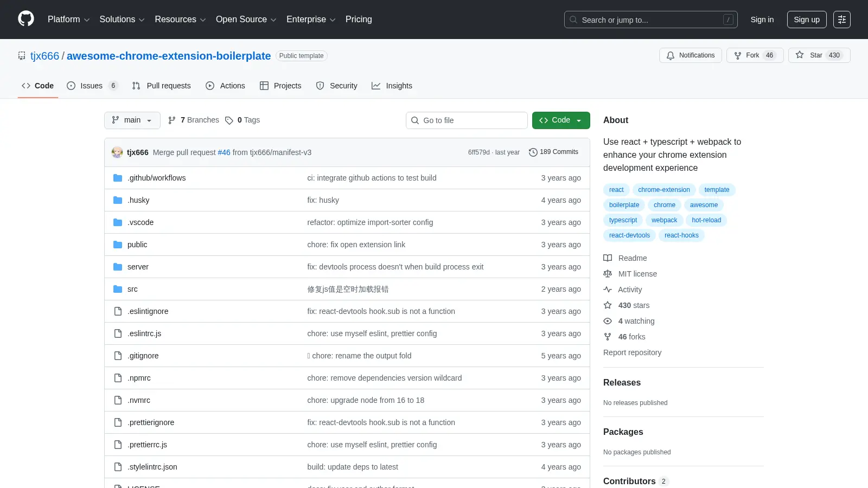This screenshot has width=868, height=488.
Task: Open commit 'chore: fix open extension link'
Action: click(x=356, y=245)
